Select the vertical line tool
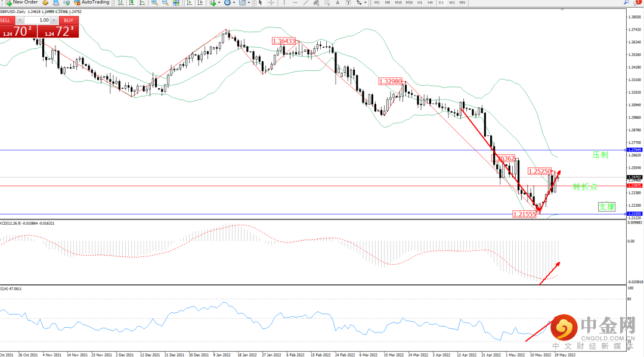The image size is (644, 357). 284,2
